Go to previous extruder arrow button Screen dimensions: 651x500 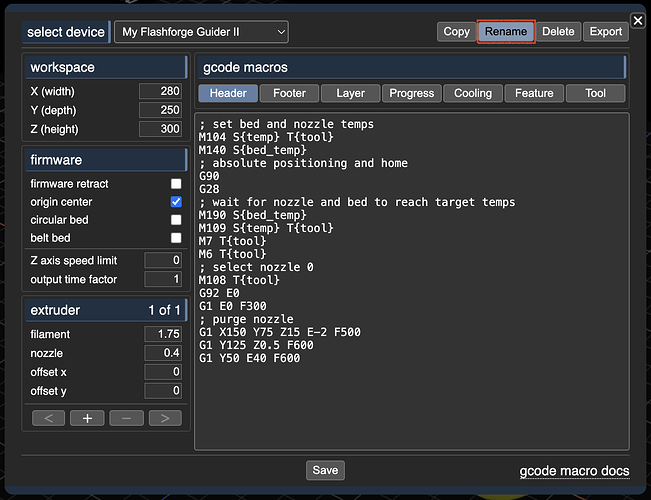coord(49,418)
